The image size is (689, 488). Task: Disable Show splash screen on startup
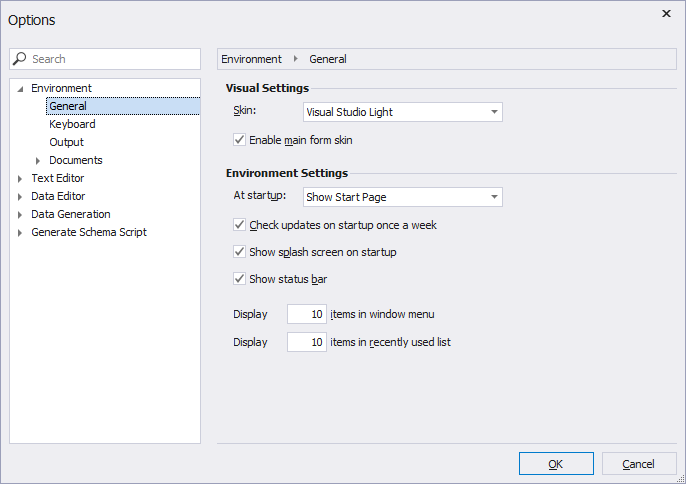pyautogui.click(x=240, y=252)
